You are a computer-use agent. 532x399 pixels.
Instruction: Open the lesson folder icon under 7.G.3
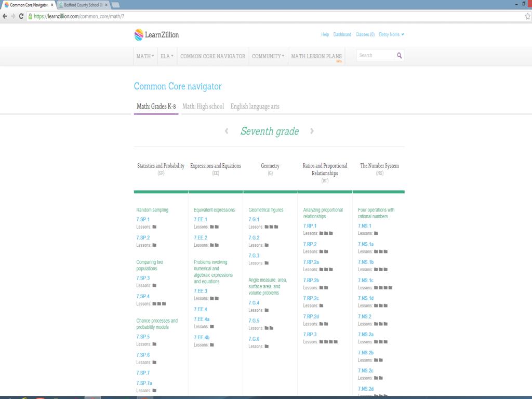pyautogui.click(x=267, y=263)
